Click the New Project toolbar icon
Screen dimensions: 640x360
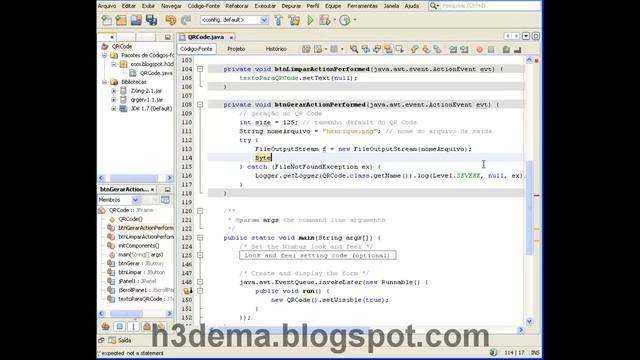click(121, 20)
